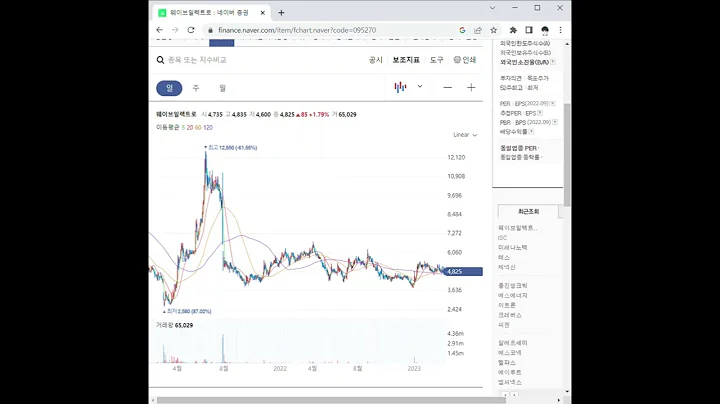Close the 웨이브일렉트로 네이버 증권 tab
This screenshot has height=404, width=720.
tap(263, 13)
